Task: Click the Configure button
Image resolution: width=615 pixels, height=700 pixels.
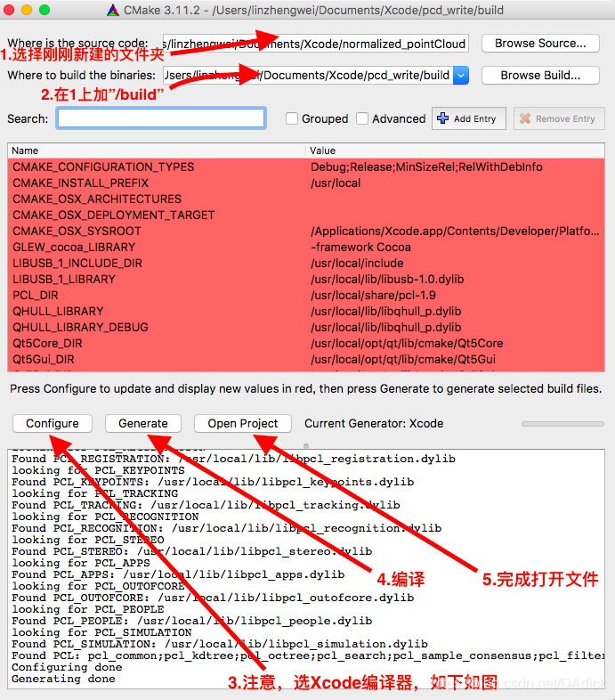Action: point(53,423)
